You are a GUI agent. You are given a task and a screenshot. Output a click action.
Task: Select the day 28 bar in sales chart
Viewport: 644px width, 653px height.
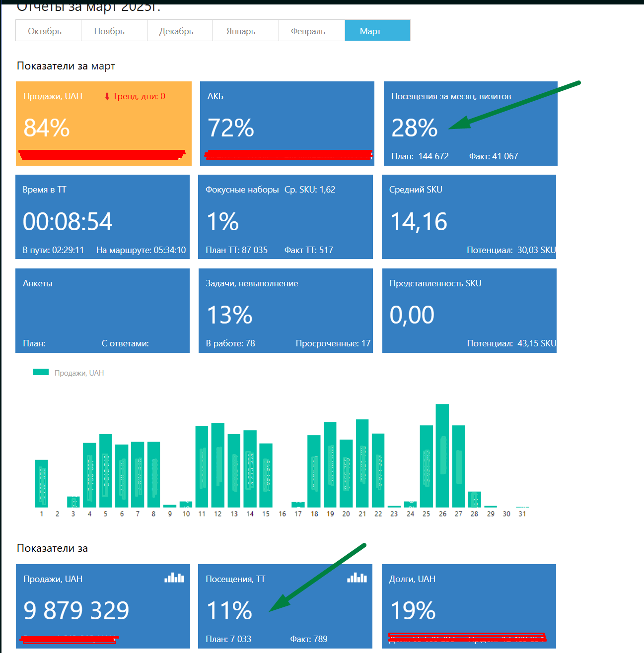[x=475, y=499]
